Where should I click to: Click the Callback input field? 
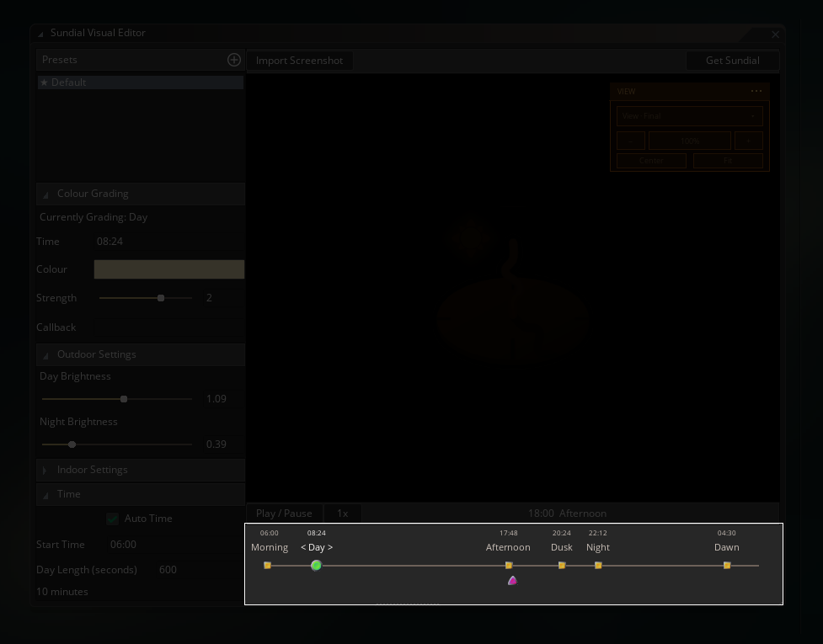coord(169,327)
